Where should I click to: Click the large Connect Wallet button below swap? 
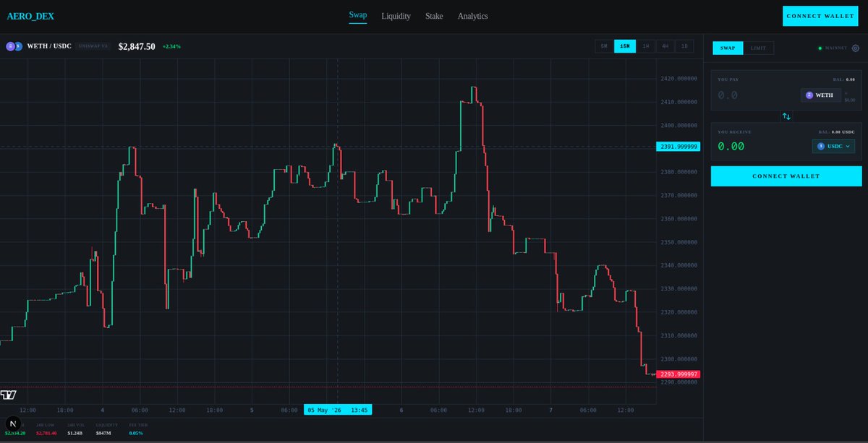pyautogui.click(x=786, y=176)
